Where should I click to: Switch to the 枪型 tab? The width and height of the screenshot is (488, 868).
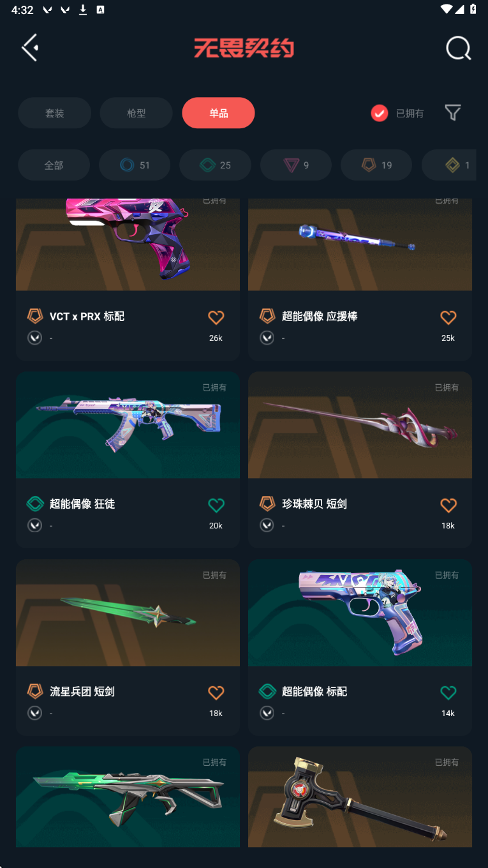(136, 113)
